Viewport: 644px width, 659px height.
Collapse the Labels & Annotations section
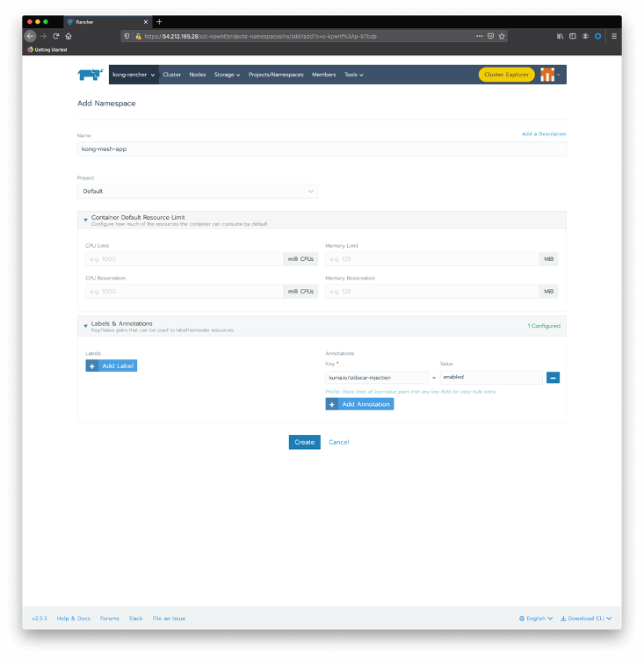point(85,326)
